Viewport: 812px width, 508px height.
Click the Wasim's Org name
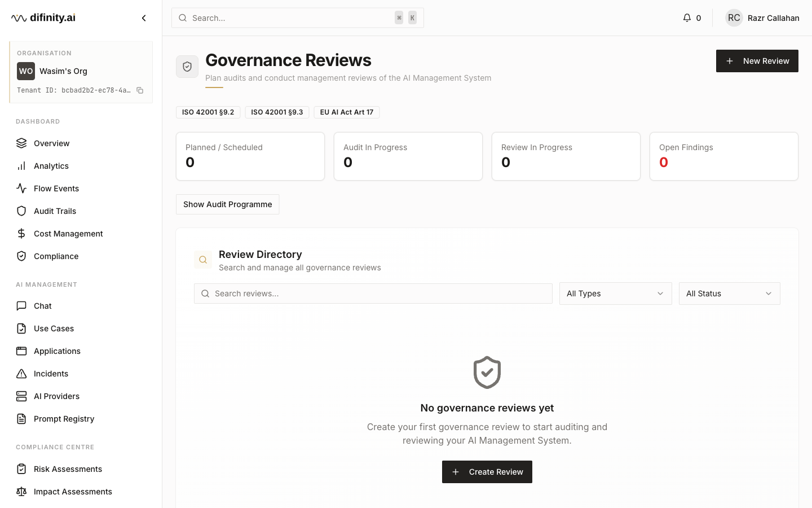(x=63, y=71)
